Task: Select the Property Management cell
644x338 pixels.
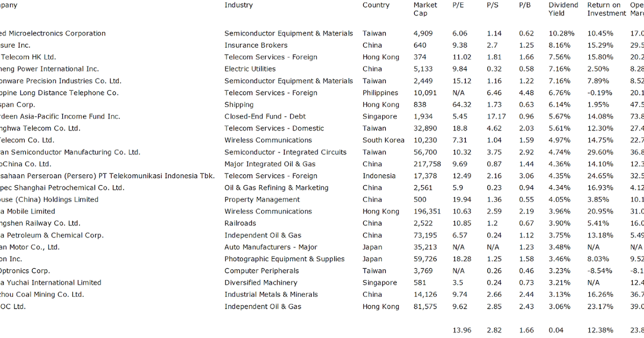Action: pos(262,200)
